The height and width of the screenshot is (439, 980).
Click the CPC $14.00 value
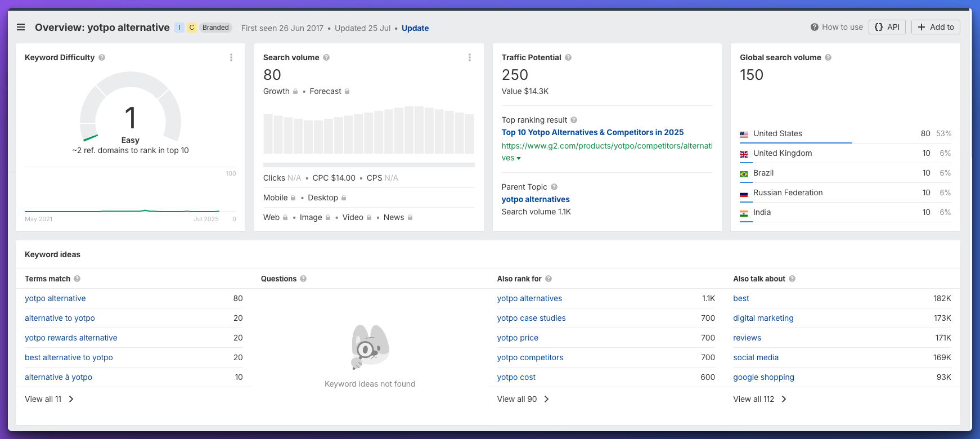334,178
